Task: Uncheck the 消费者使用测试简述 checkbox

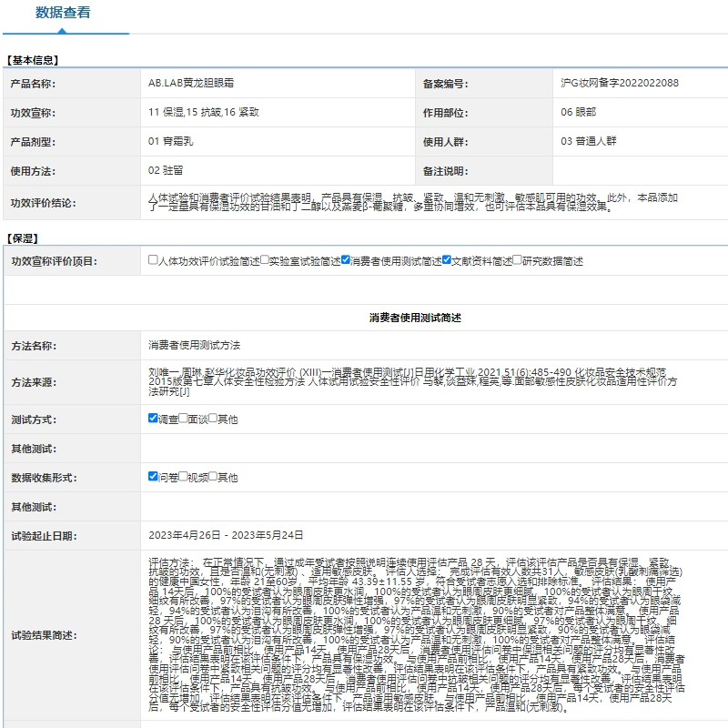Action: tap(346, 260)
